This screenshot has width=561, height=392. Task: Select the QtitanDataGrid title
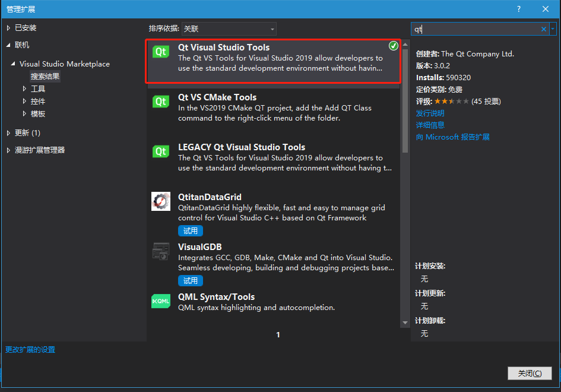210,197
